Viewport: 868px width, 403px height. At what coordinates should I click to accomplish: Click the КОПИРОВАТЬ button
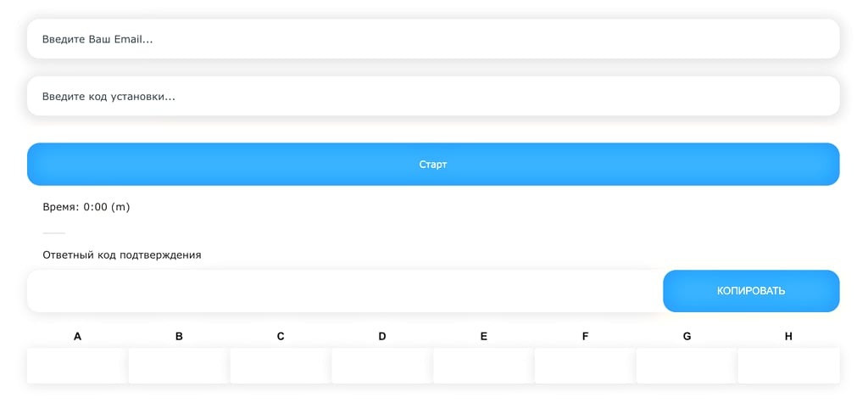pyautogui.click(x=751, y=291)
